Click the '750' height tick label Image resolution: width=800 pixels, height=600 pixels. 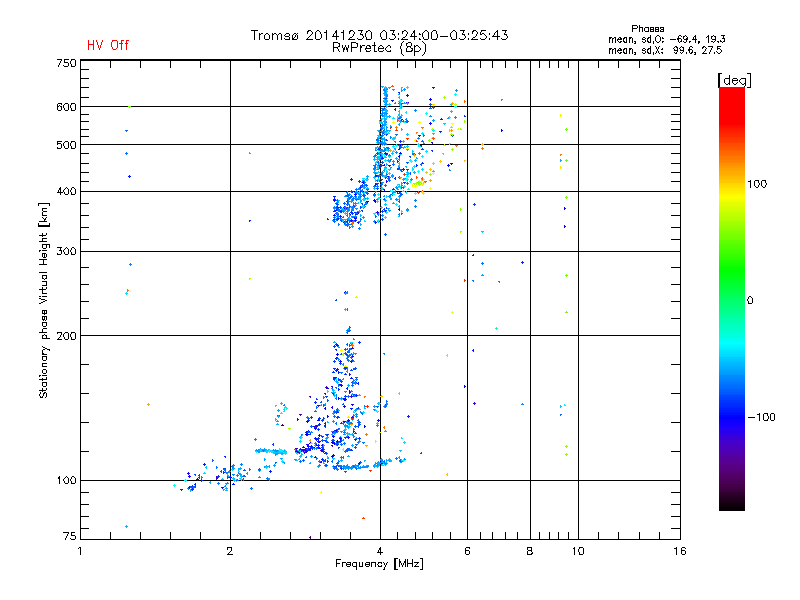(66, 63)
